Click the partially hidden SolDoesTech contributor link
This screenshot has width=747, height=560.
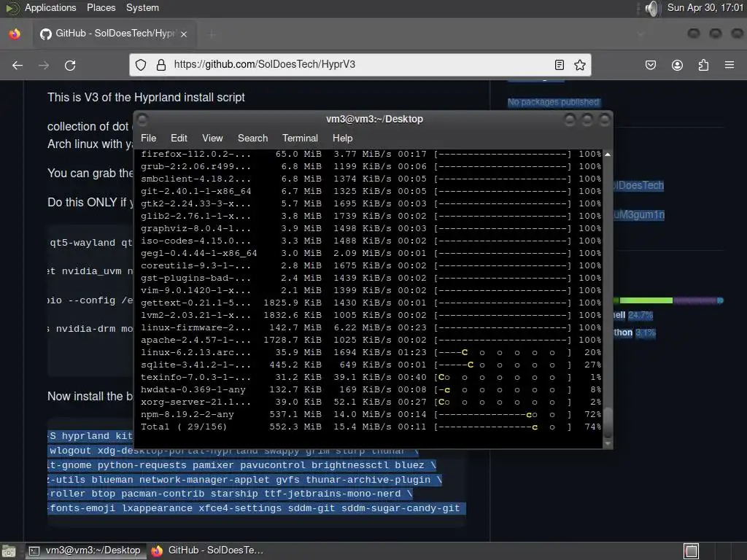point(638,186)
